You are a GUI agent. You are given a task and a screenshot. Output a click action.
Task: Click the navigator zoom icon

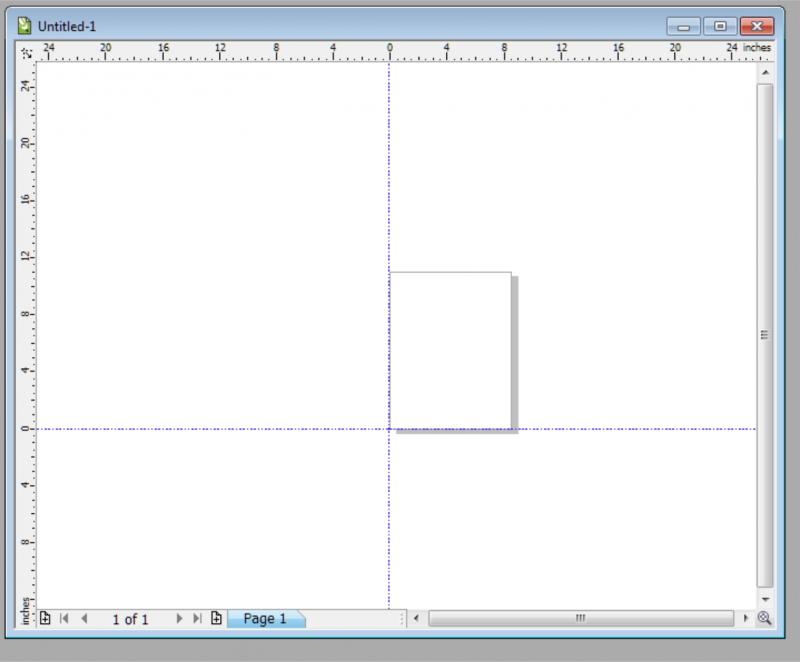coord(764,618)
